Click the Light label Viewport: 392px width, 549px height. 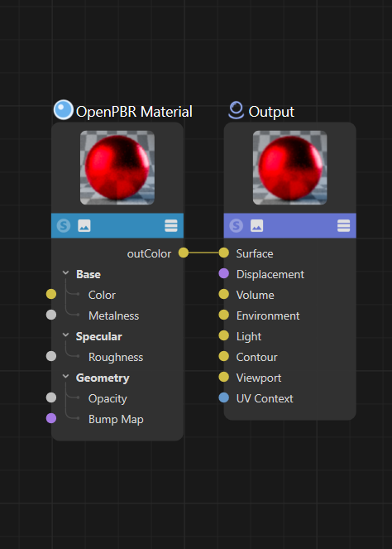coord(249,336)
